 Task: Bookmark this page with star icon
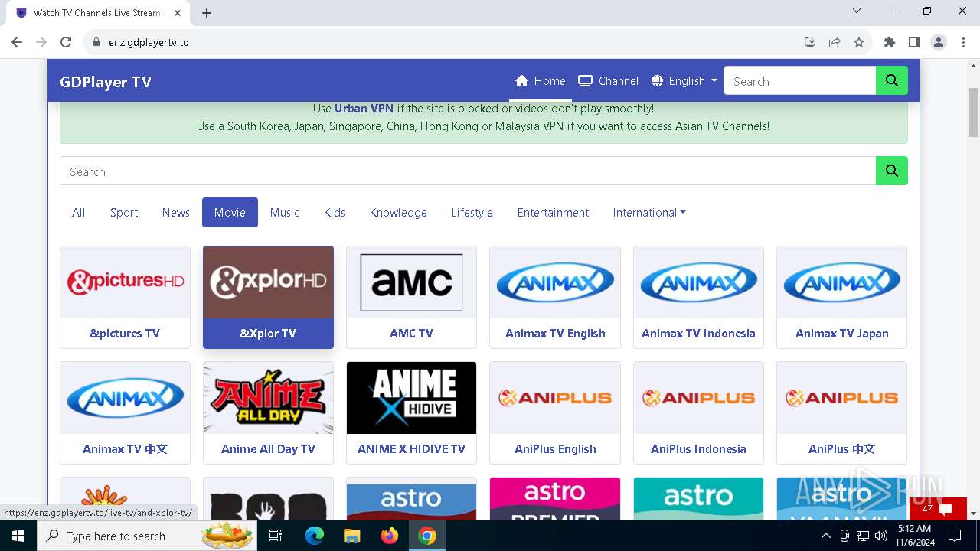(x=859, y=42)
